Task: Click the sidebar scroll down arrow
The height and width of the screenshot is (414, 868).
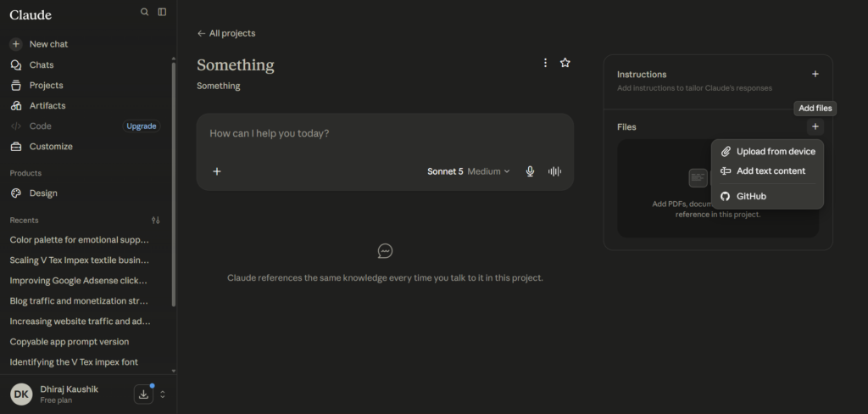Action: point(173,371)
